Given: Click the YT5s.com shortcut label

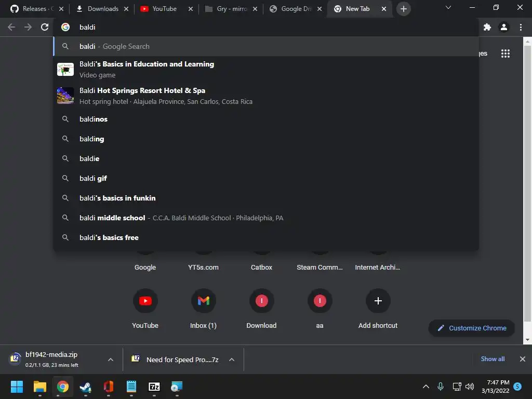Looking at the screenshot, I should click(x=203, y=268).
